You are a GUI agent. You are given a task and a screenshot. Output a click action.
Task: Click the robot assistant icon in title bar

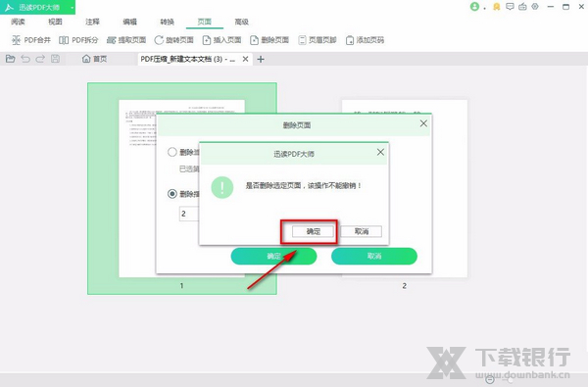522,7
